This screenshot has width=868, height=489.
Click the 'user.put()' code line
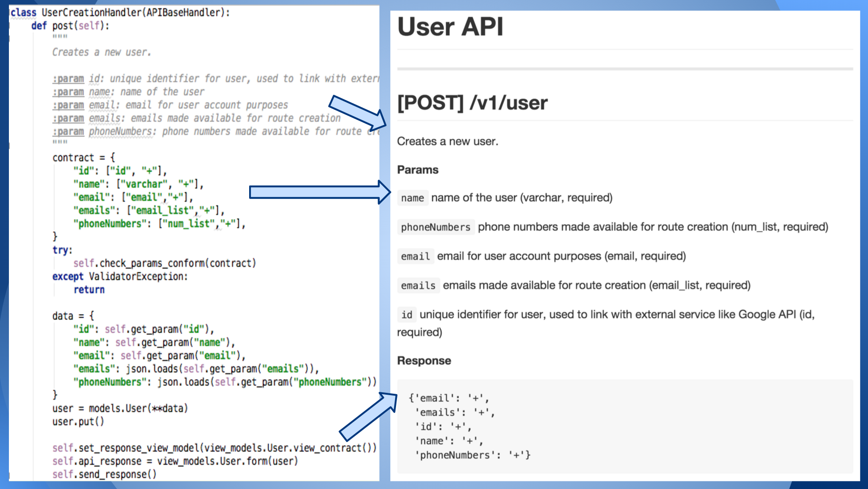click(x=78, y=421)
